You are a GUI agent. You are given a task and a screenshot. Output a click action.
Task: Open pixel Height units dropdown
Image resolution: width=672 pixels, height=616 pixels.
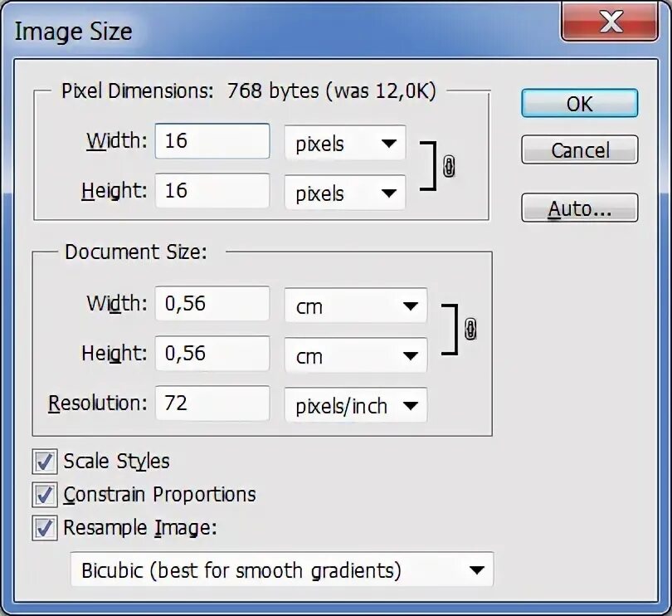(x=345, y=193)
